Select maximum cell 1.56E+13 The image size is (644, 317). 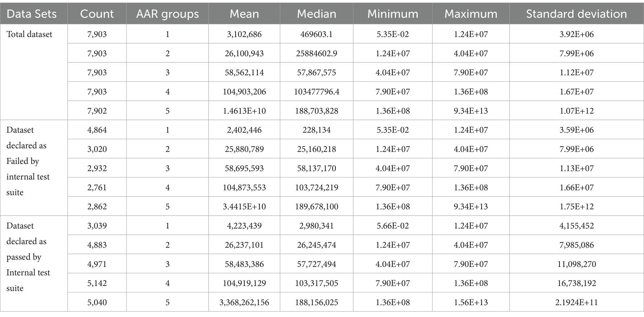pos(471,302)
